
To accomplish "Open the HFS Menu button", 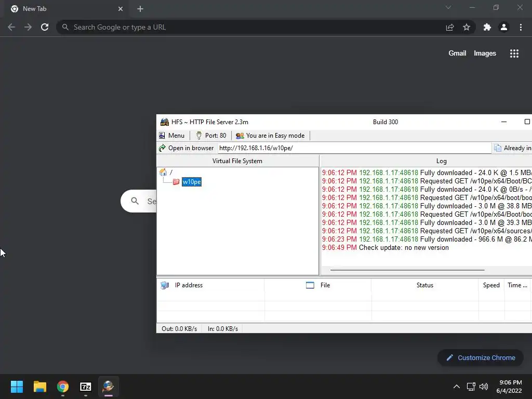I will pyautogui.click(x=171, y=136).
